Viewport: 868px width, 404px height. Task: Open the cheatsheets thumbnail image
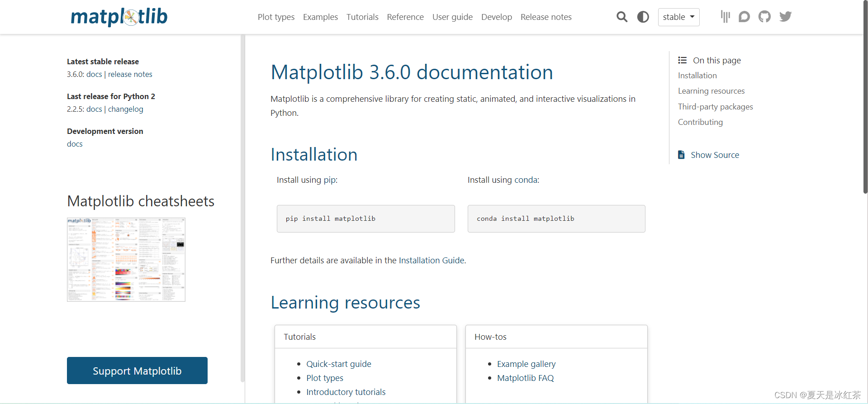[x=126, y=260]
